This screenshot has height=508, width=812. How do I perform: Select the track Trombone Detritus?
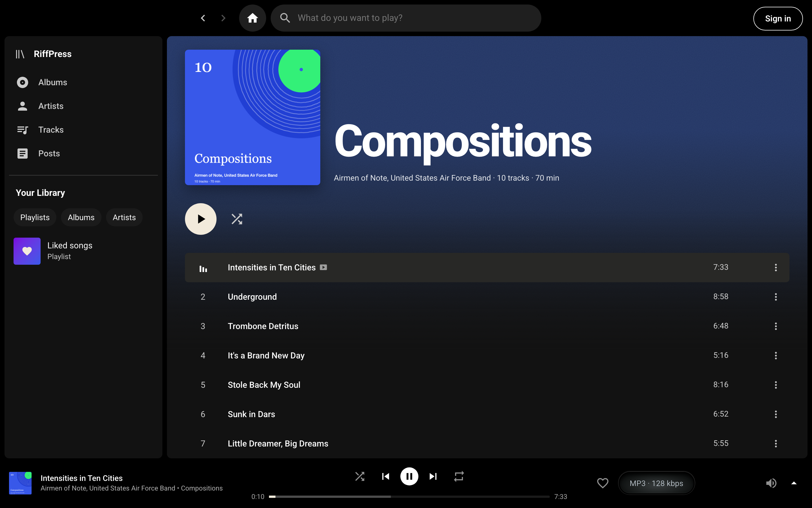coord(487,326)
